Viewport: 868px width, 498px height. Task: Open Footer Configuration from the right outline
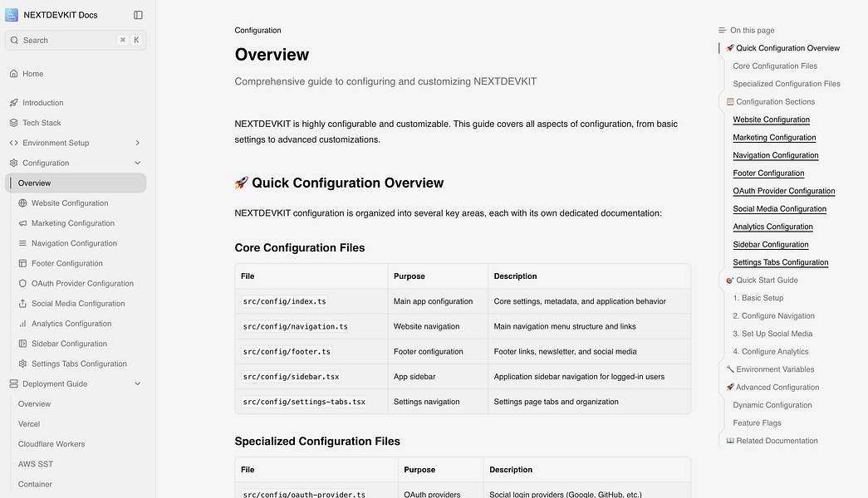pyautogui.click(x=768, y=173)
